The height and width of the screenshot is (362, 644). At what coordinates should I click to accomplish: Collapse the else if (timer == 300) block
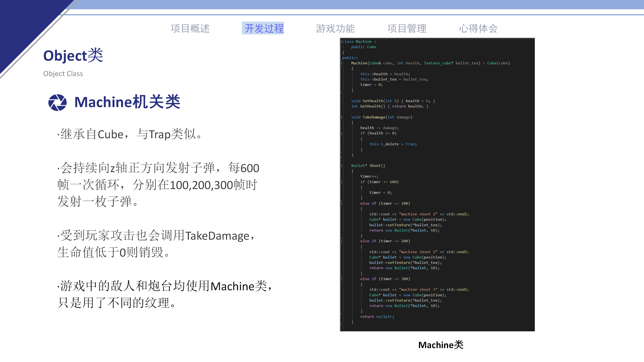click(x=341, y=279)
